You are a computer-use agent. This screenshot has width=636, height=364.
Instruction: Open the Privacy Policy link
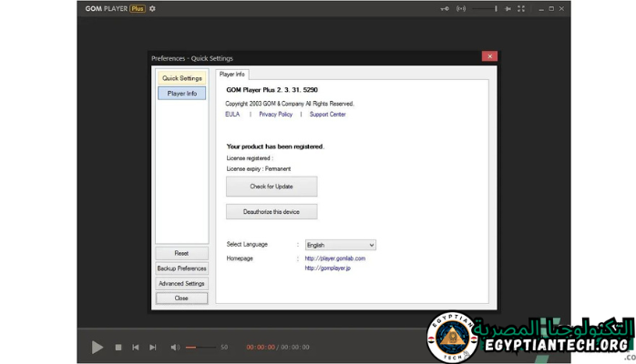(275, 115)
